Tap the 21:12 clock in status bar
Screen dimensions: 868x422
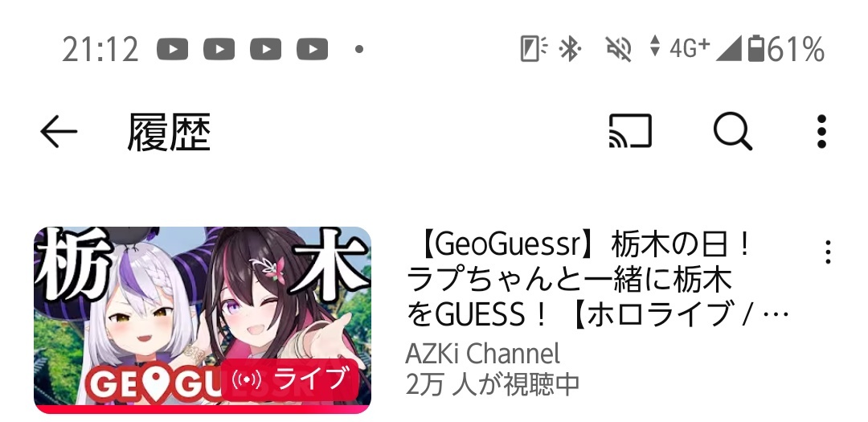pyautogui.click(x=100, y=49)
